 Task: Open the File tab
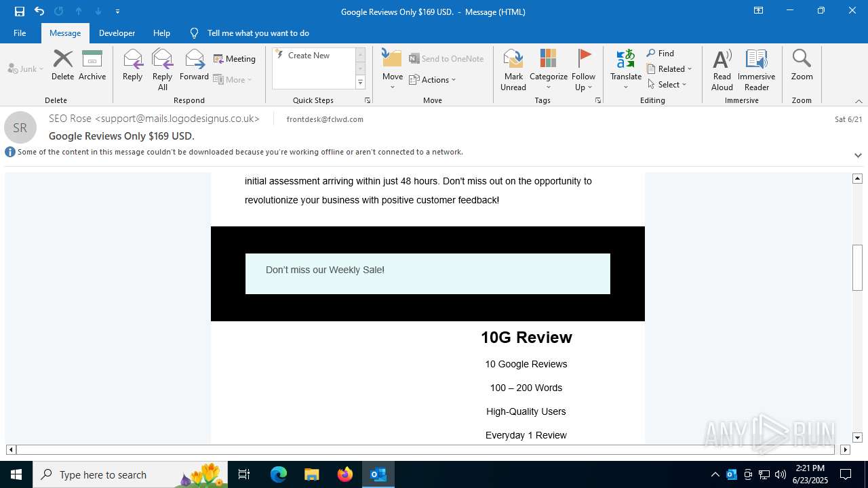click(20, 33)
